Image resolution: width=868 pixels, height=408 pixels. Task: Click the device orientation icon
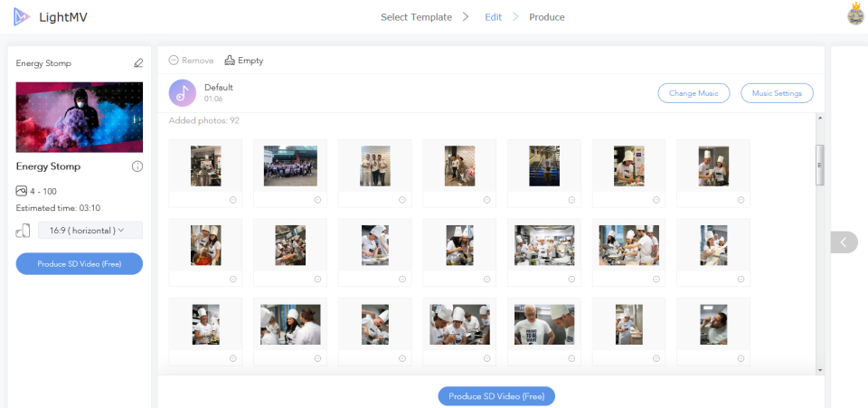tap(23, 231)
